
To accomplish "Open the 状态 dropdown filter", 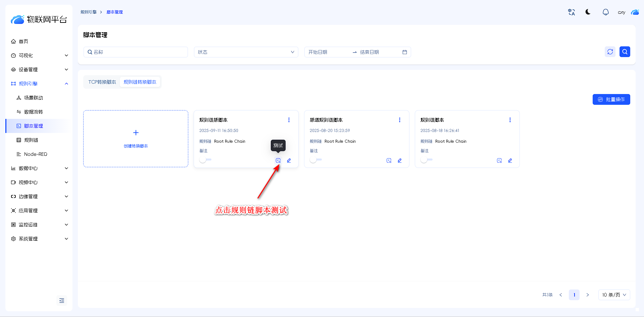I will pos(246,52).
